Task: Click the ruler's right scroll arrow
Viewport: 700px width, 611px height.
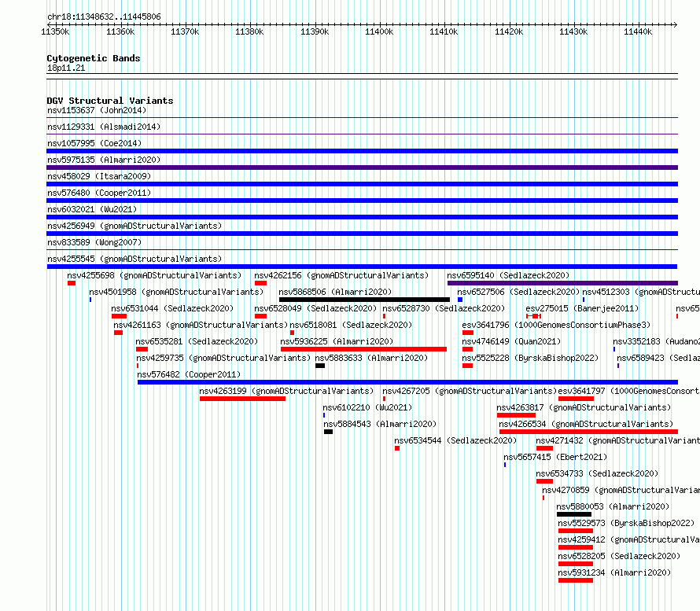Action: pyautogui.click(x=676, y=24)
